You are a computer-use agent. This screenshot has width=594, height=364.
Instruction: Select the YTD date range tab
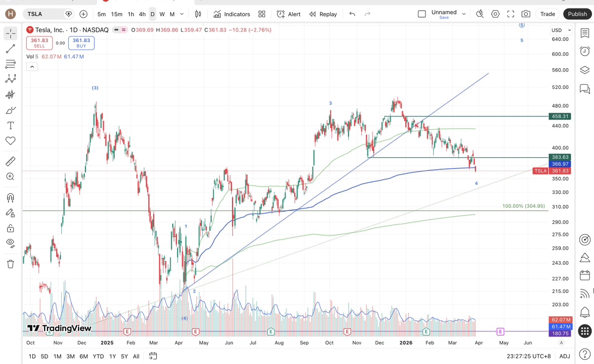coord(98,356)
